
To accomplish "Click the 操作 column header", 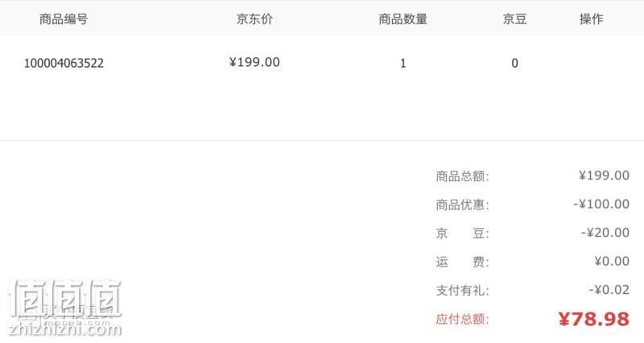I will 592,19.
